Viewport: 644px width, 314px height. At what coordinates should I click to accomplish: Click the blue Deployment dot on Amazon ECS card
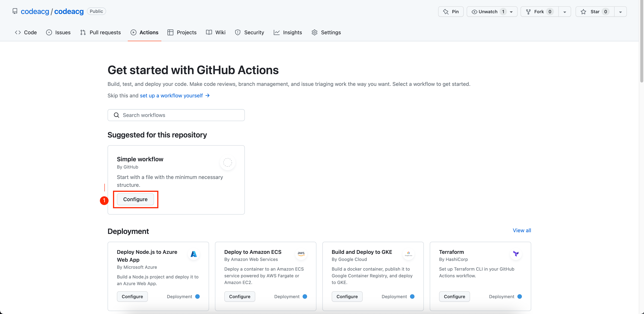[305, 296]
